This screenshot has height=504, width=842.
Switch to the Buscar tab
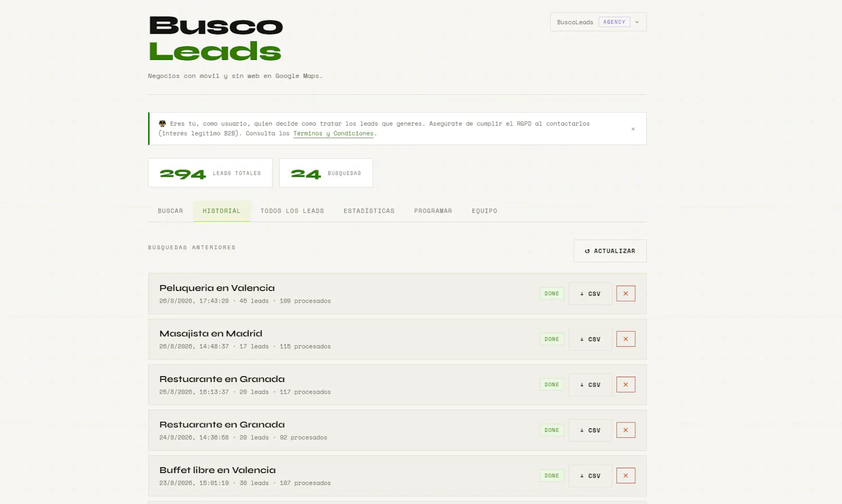[171, 211]
